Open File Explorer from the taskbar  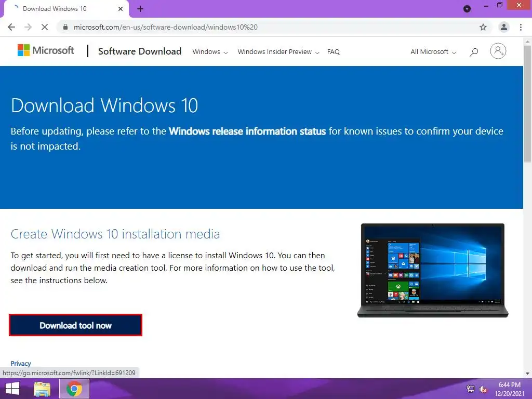[42, 389]
